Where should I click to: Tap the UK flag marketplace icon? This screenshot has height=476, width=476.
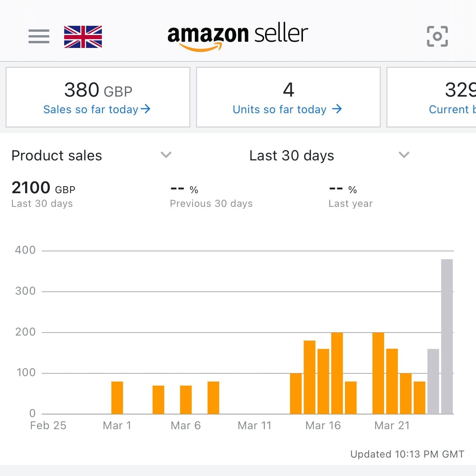(83, 37)
